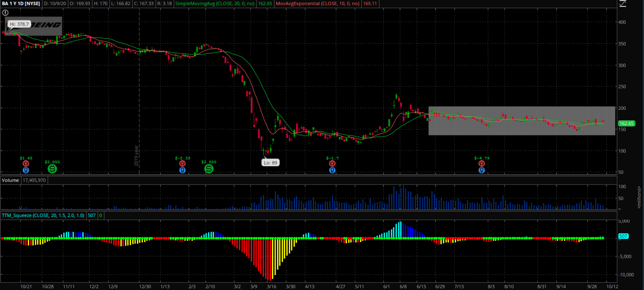Click the 12/30 date on time axis
644x290 pixels.
coord(145,287)
